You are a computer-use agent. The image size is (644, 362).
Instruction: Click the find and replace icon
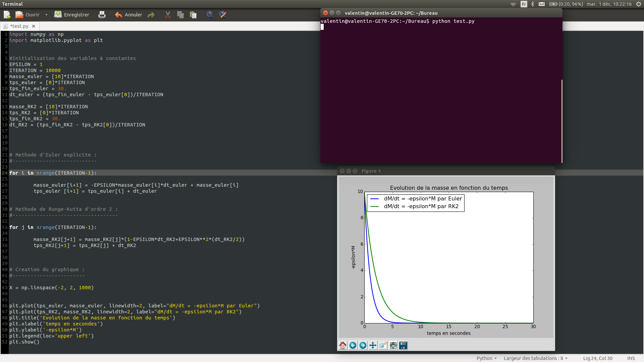(223, 15)
